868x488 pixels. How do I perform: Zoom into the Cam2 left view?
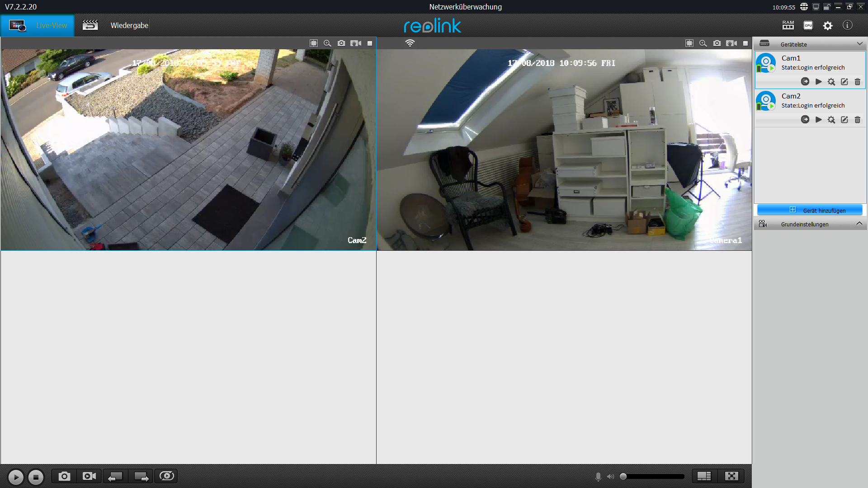(327, 43)
